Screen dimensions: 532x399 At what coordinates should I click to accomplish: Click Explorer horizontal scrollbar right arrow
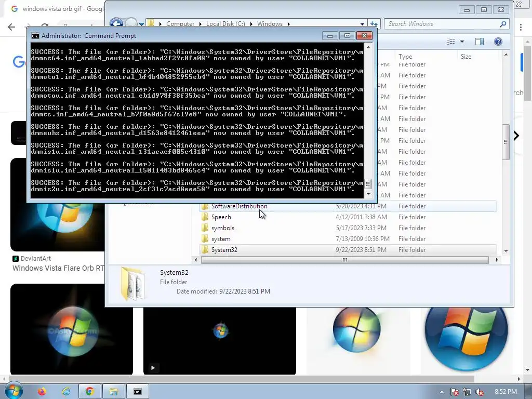point(497,260)
